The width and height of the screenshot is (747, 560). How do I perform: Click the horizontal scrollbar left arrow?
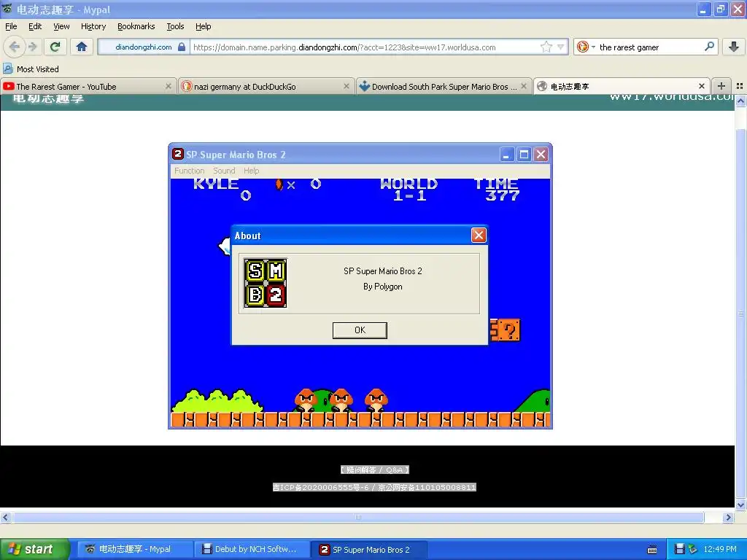pos(5,517)
